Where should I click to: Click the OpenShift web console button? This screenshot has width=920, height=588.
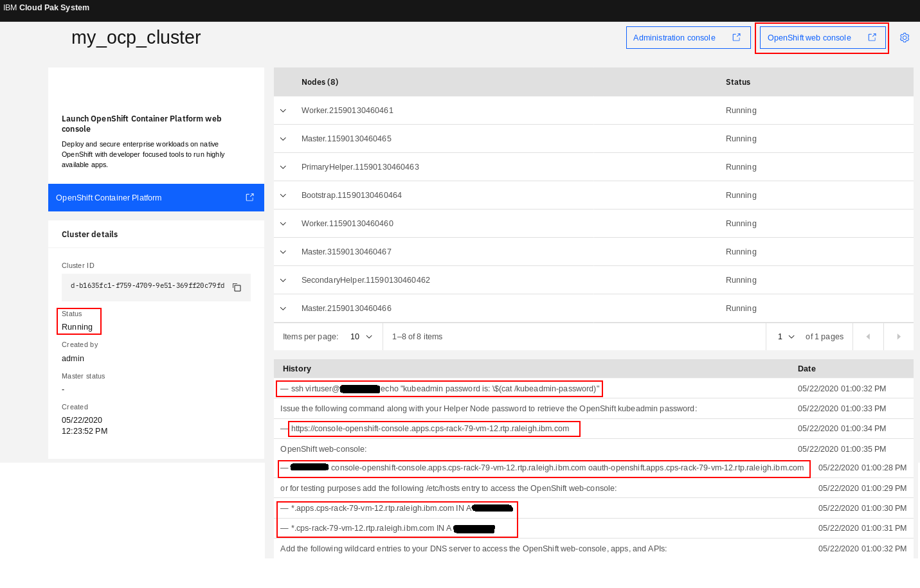click(822, 37)
